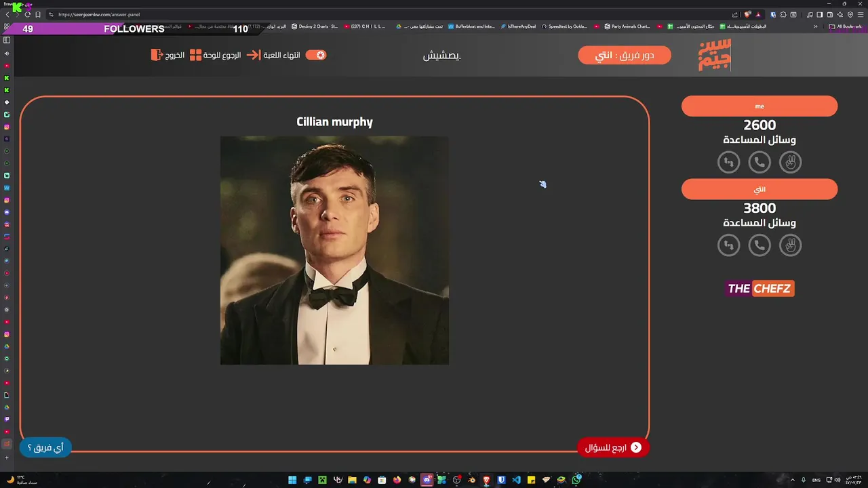Bookmark this page with the bookmark icon

(x=38, y=15)
